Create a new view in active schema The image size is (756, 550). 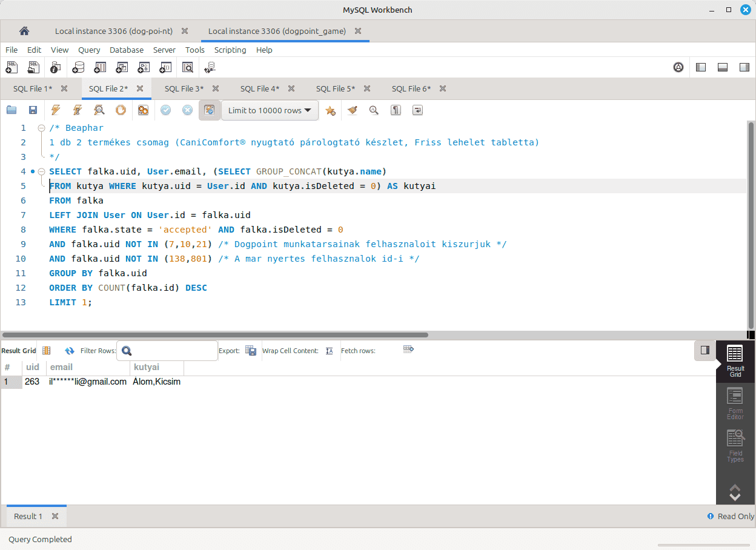tap(122, 67)
